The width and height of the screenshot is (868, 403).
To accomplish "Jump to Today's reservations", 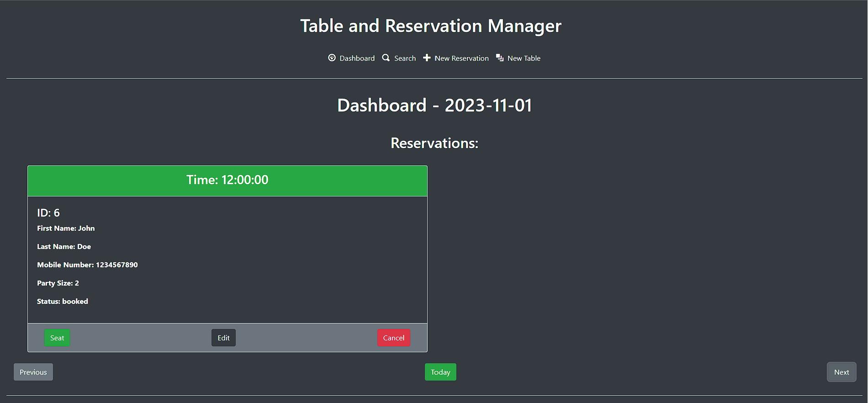I will point(440,372).
